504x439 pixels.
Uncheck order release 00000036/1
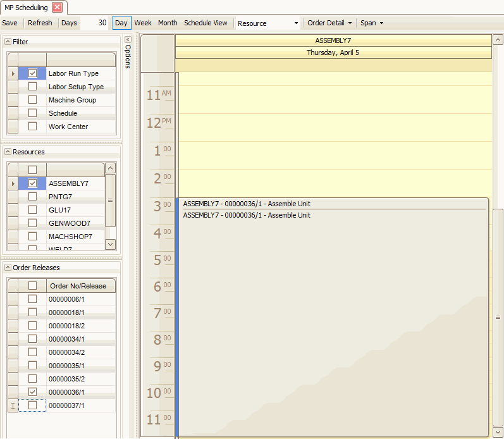[x=32, y=392]
